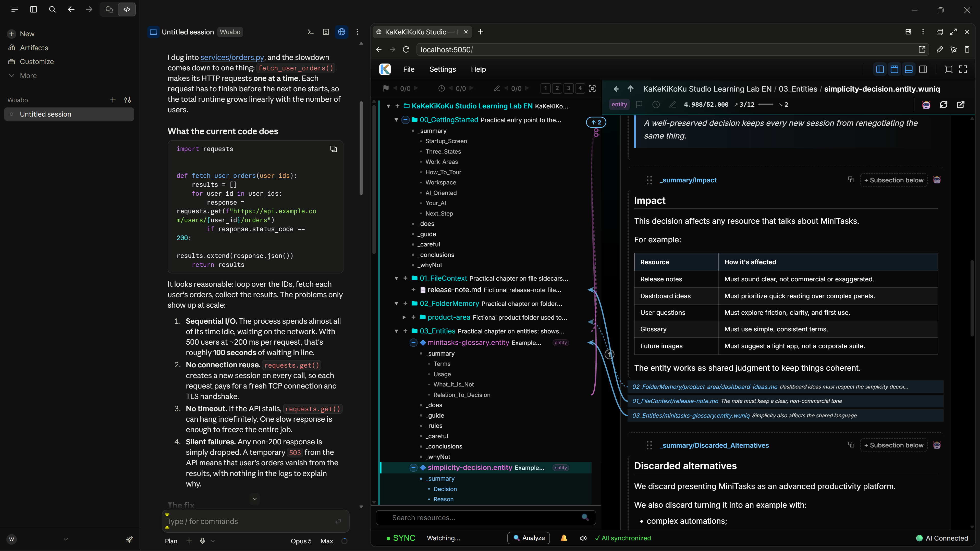Toggle top panel layout in KaKeKiKoKu Studio

pyautogui.click(x=895, y=69)
